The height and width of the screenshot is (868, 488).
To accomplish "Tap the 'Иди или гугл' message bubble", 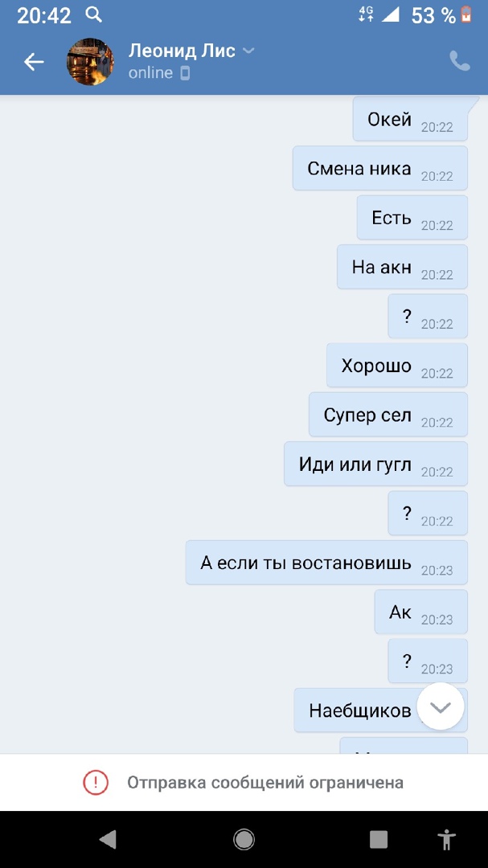I will coord(376,464).
